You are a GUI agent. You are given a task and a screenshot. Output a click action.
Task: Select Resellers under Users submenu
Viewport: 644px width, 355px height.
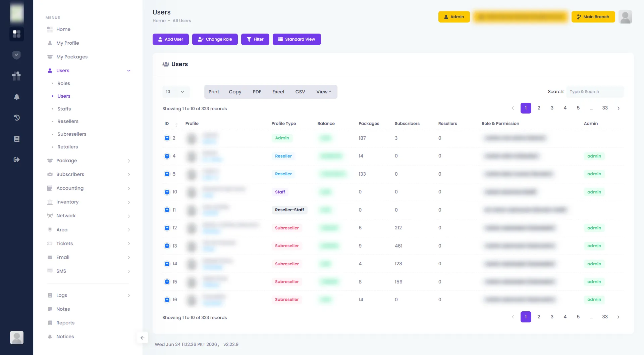(x=68, y=121)
